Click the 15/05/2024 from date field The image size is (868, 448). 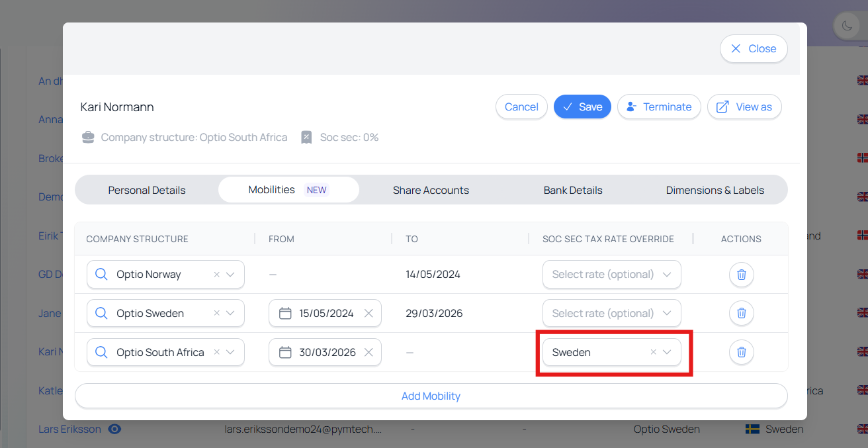click(325, 314)
